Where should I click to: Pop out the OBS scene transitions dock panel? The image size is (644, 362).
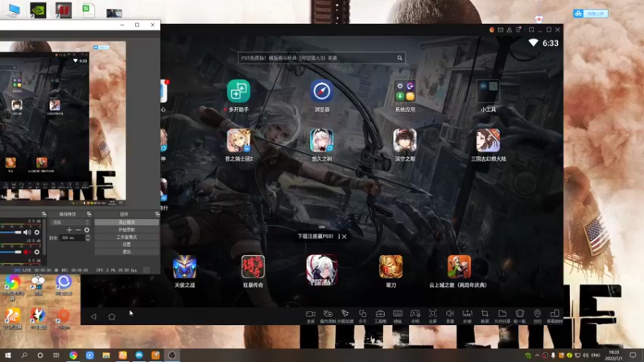tap(89, 214)
